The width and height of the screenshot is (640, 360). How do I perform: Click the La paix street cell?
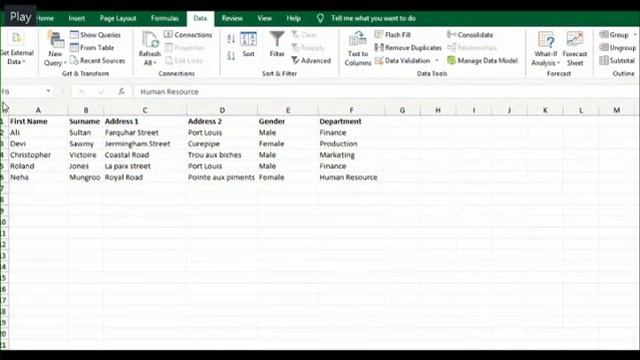click(145, 166)
